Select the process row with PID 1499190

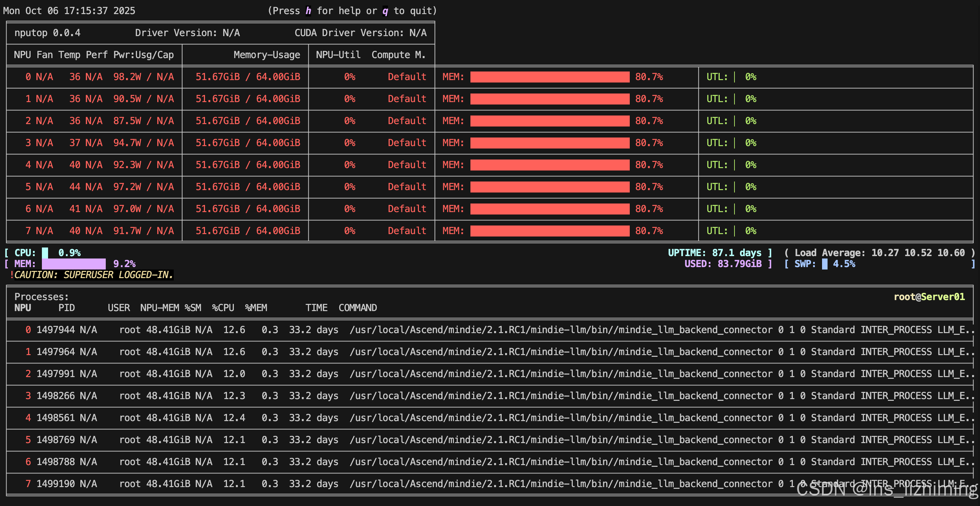[x=56, y=484]
